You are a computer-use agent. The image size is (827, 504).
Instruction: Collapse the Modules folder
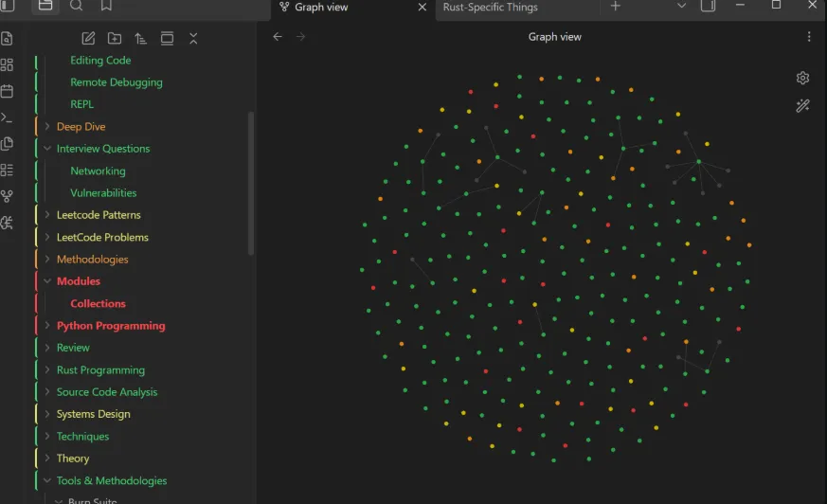[47, 281]
